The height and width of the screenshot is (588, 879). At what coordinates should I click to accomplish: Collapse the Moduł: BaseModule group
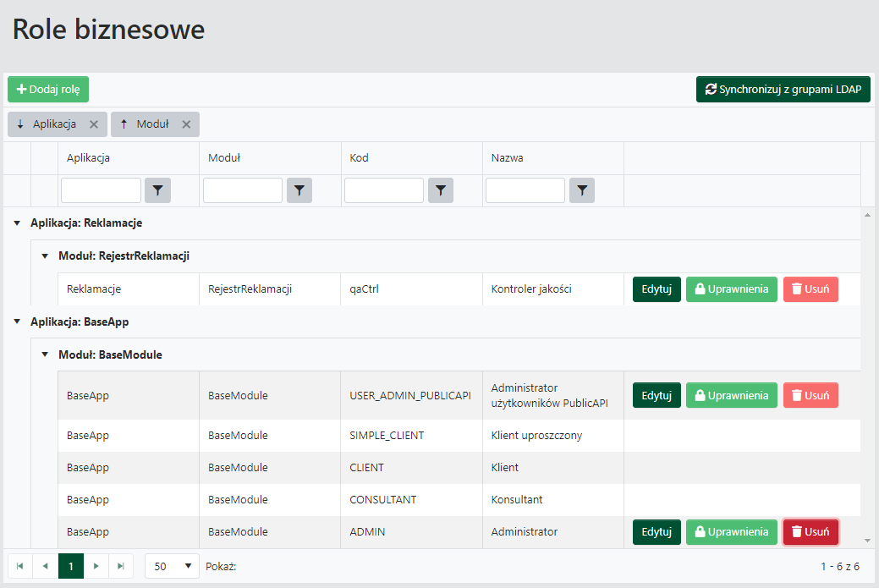pos(46,354)
